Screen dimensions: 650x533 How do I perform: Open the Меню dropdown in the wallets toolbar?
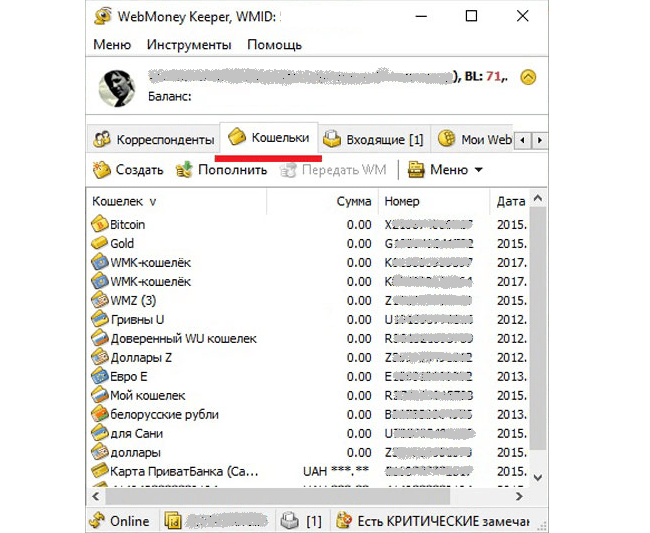(446, 170)
